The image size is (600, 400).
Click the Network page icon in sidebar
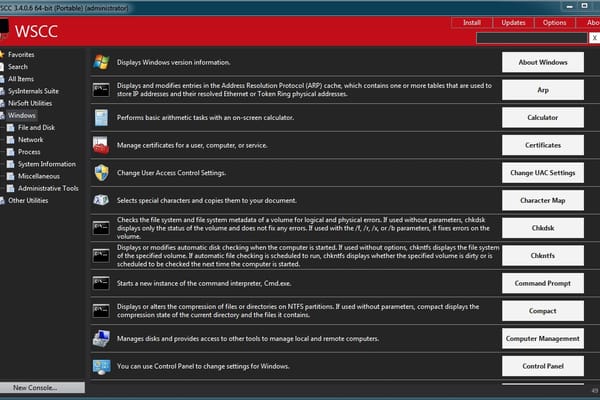(x=11, y=140)
